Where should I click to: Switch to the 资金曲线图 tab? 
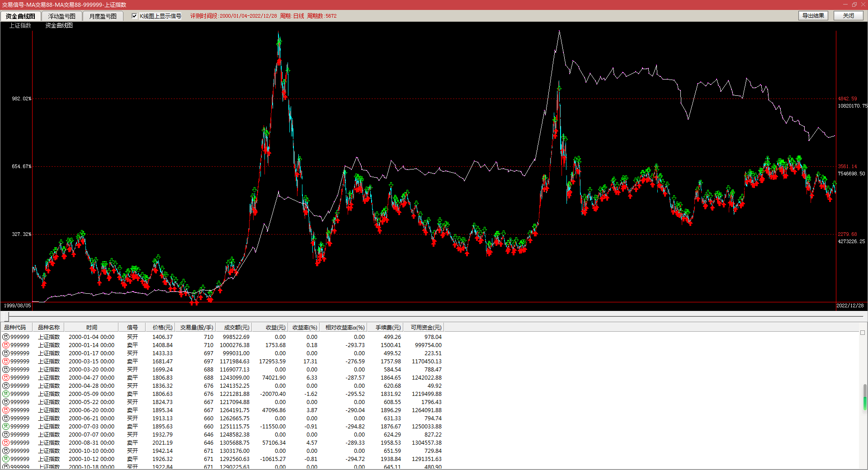tap(20, 16)
